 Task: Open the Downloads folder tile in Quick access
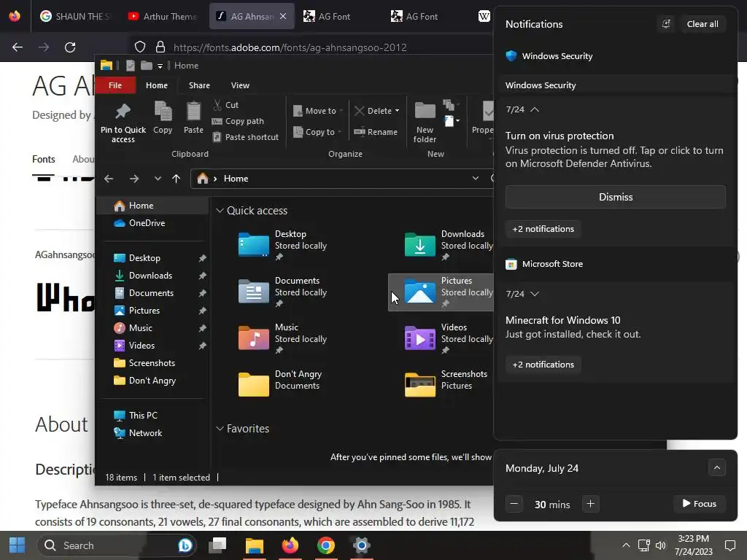[x=448, y=245]
